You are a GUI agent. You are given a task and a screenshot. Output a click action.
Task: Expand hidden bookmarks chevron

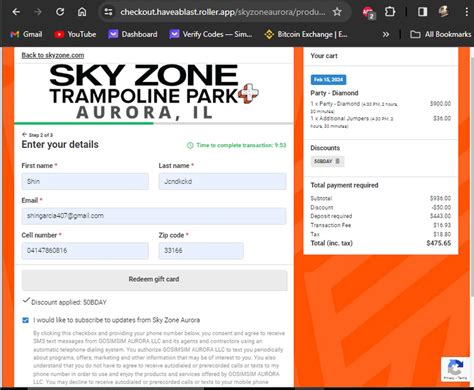click(386, 34)
